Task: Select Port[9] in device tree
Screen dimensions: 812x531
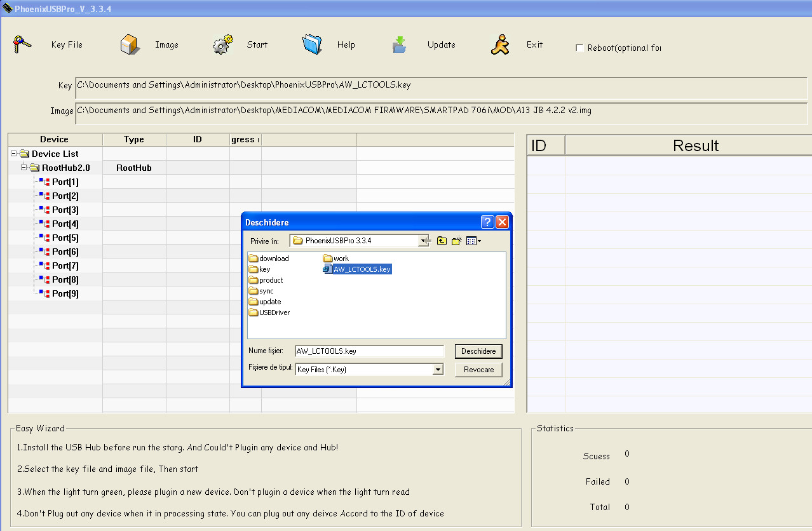Action: 65,293
